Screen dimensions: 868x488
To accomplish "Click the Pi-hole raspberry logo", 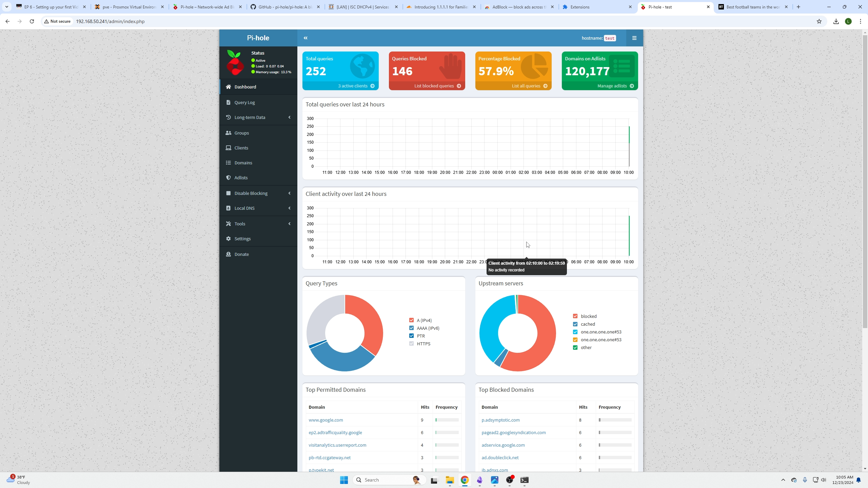I will tap(235, 63).
